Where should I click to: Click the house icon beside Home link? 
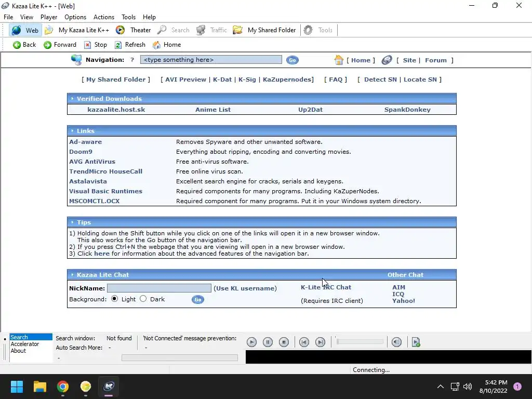point(338,60)
